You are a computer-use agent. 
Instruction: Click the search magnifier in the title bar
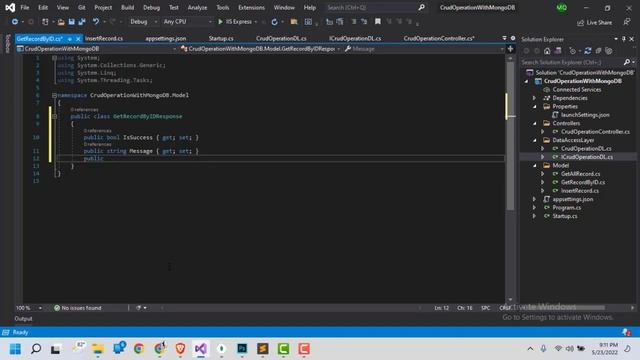[421, 7]
